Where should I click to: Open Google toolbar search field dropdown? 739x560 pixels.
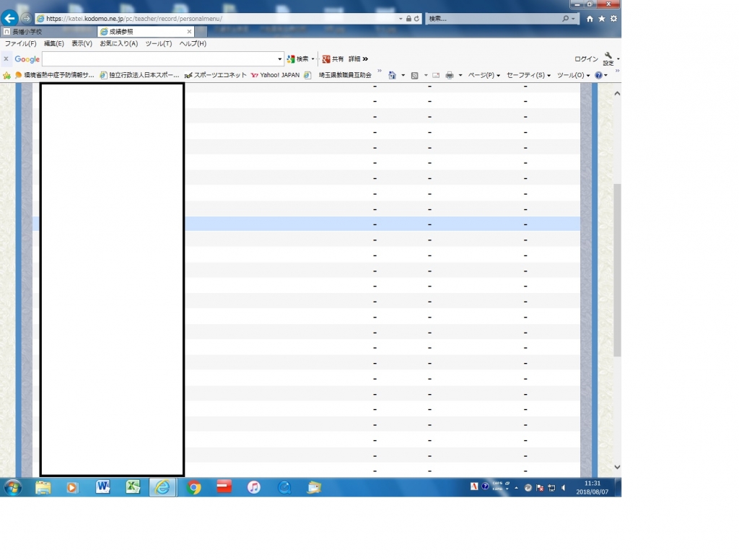(x=280, y=59)
